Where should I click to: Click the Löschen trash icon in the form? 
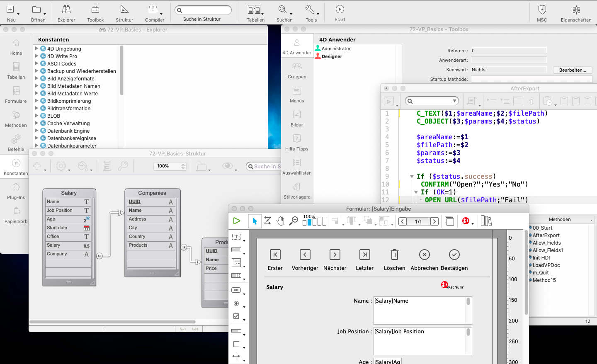click(x=395, y=255)
